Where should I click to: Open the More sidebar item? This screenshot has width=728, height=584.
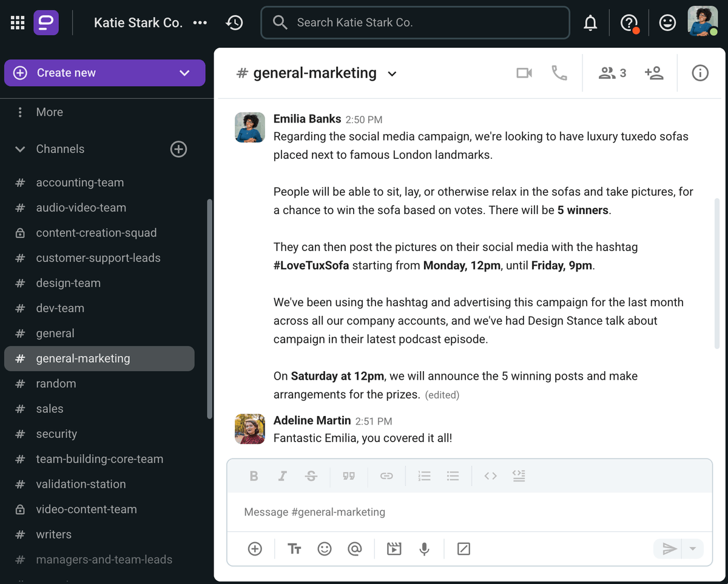click(49, 112)
